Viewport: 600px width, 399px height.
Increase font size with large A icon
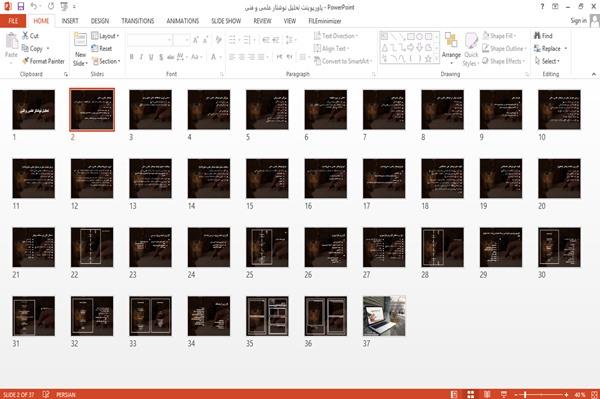click(196, 40)
